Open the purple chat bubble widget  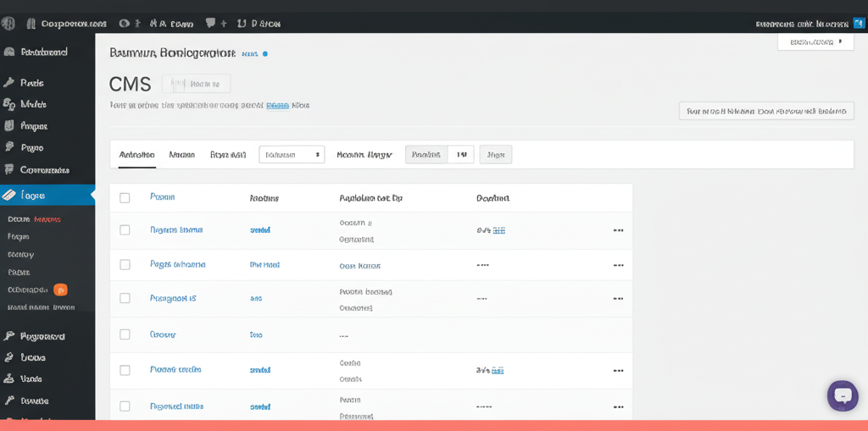[843, 395]
